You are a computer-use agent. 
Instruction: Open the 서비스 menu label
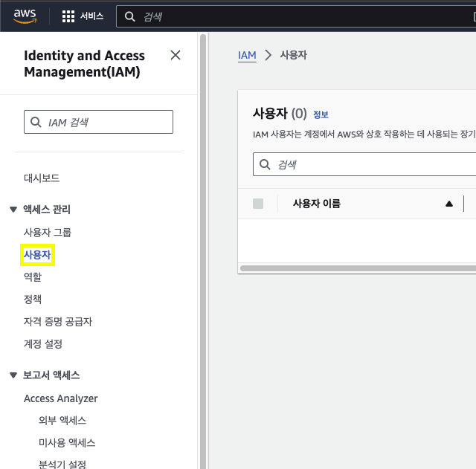[92, 16]
